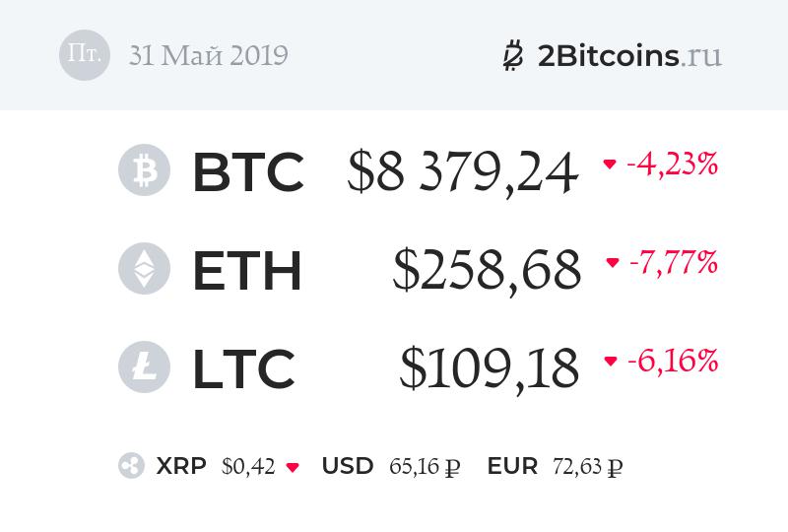Click the 2Bitcoins logo symbol

coord(512,55)
